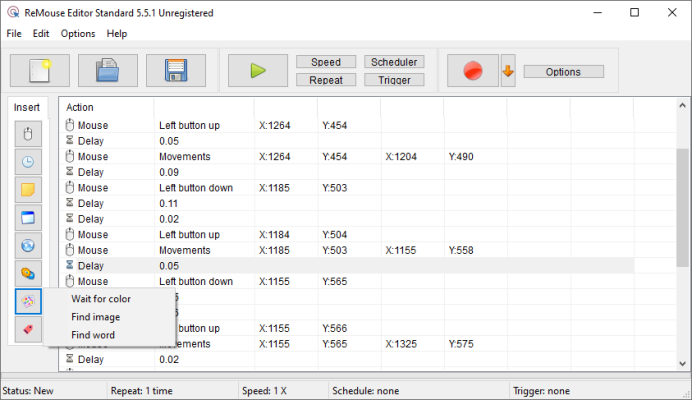Create a new script with the New icon
The image size is (692, 400).
click(40, 71)
